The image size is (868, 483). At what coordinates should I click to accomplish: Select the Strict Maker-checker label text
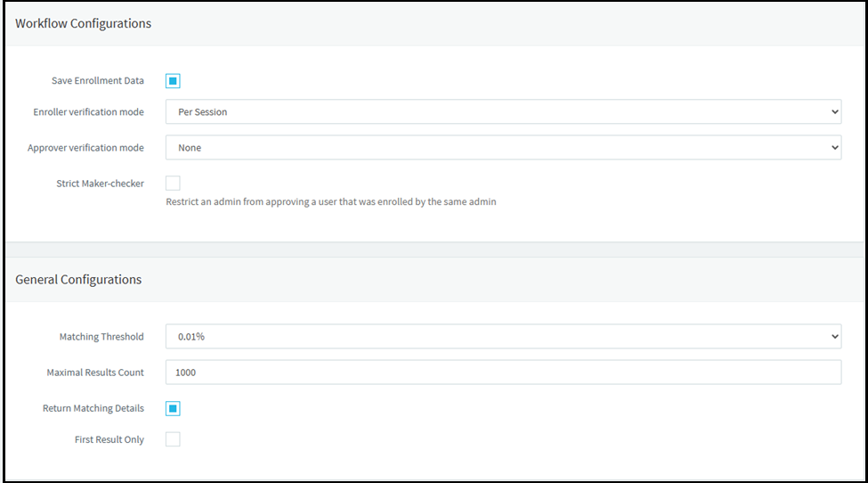tap(100, 184)
